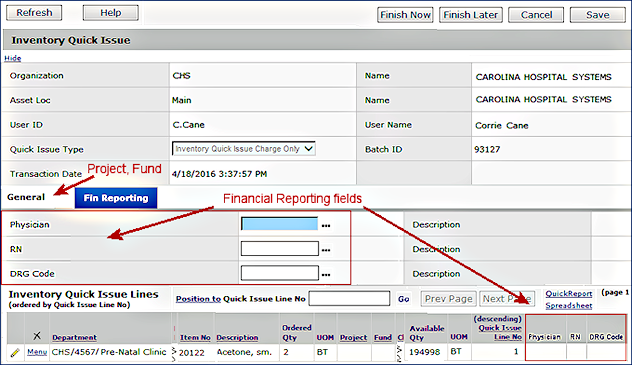Switch to the General tab
Viewport: 632px width, 365px height.
coord(26,197)
